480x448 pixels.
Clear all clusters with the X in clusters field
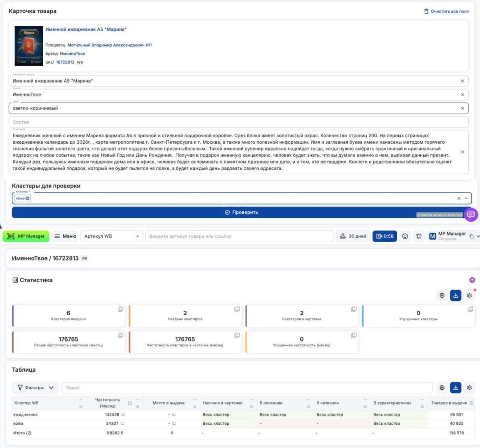[x=459, y=198]
